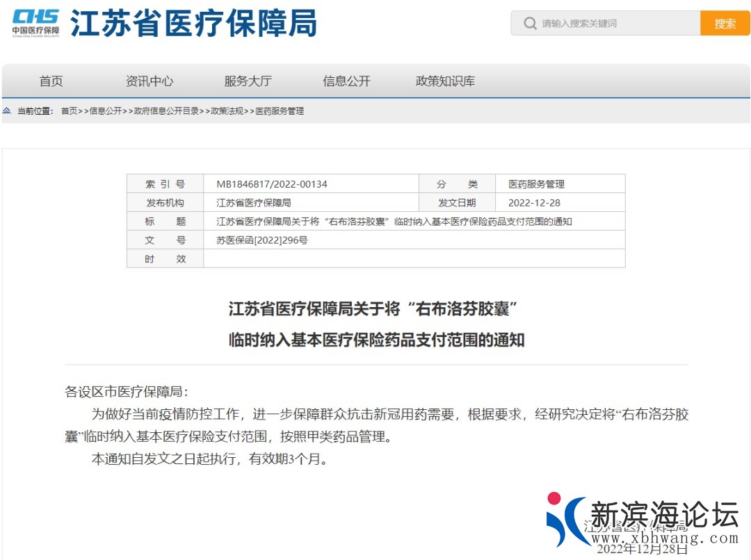Click the magnifier icon in search box
This screenshot has width=751, height=560.
point(530,24)
